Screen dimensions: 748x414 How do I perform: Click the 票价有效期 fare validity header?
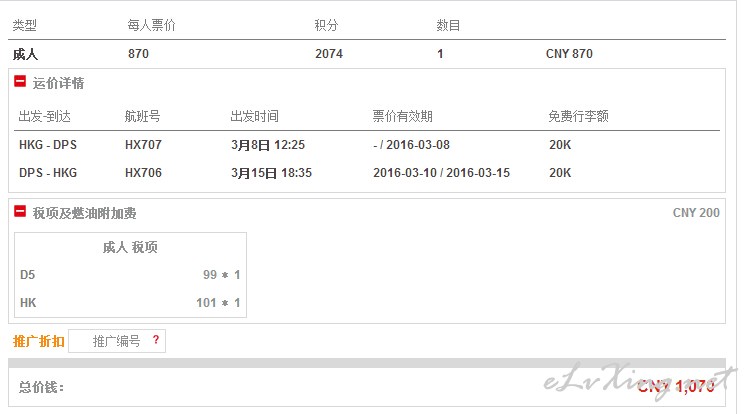402,116
